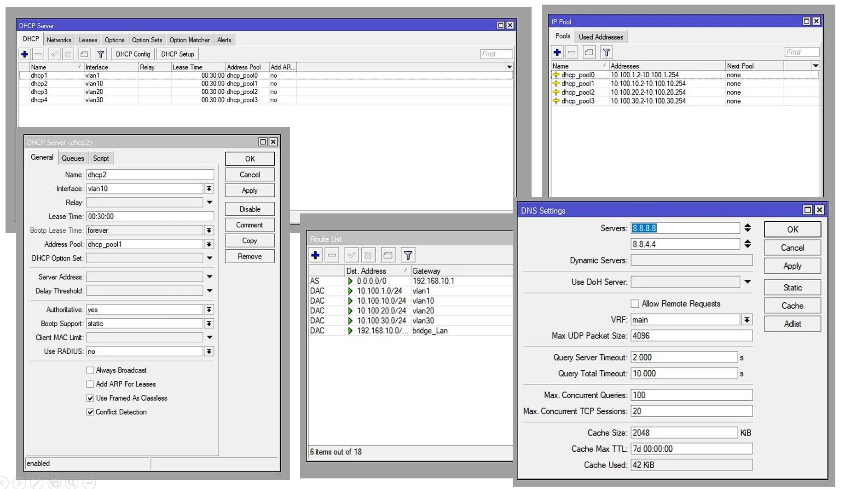This screenshot has width=868, height=489.
Task: Click Lease Time field in dhcp2 dialog
Action: (x=150, y=217)
